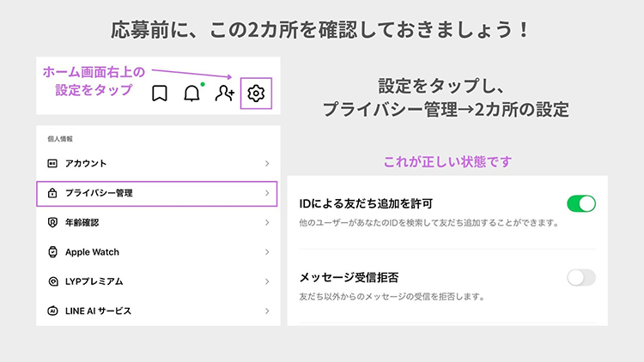Open the LYPプレミアム menu item
The image size is (644, 362).
94,281
